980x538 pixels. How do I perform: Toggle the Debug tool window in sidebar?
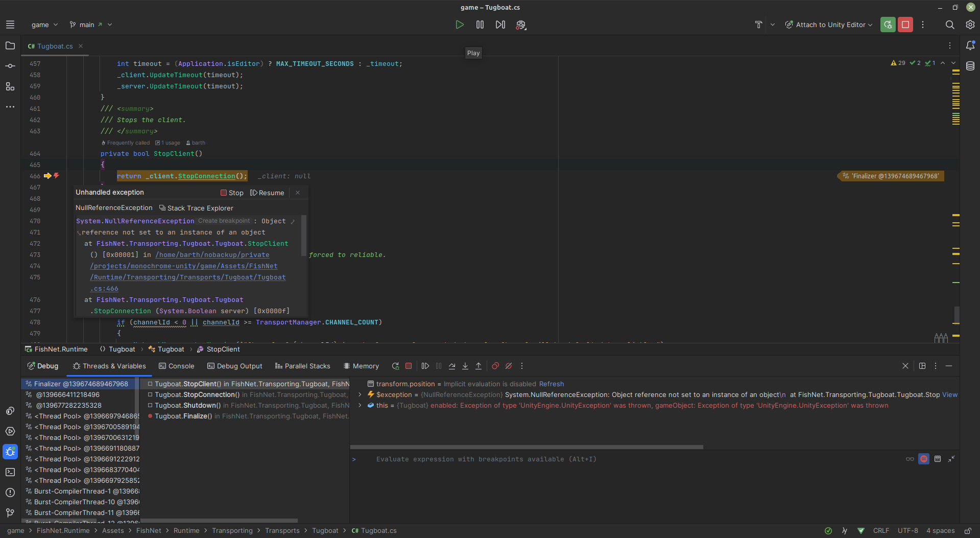pyautogui.click(x=10, y=452)
